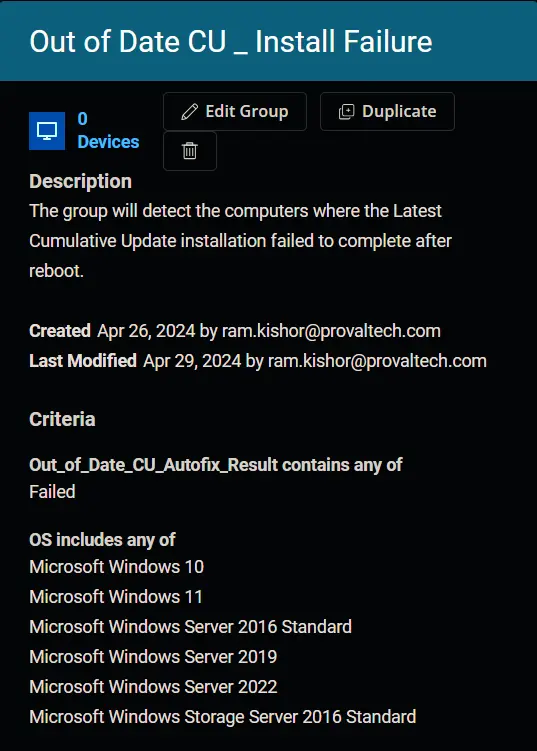This screenshot has height=751, width=537.
Task: Duplicate this device group
Action: (387, 112)
